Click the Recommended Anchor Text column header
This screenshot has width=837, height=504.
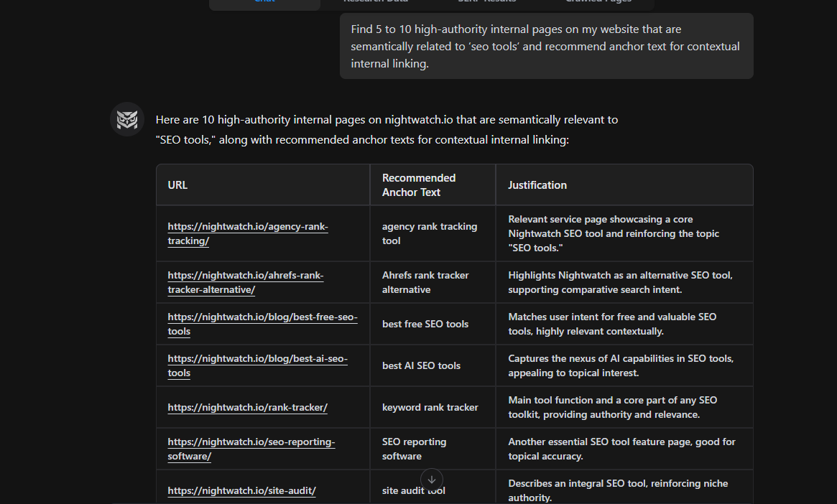(x=419, y=185)
